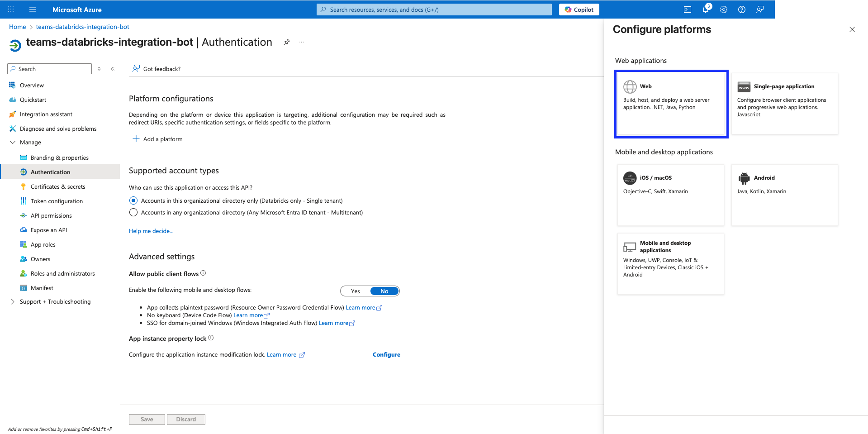The image size is (868, 434).
Task: Launch Cloud Shell from the top bar
Action: point(688,10)
